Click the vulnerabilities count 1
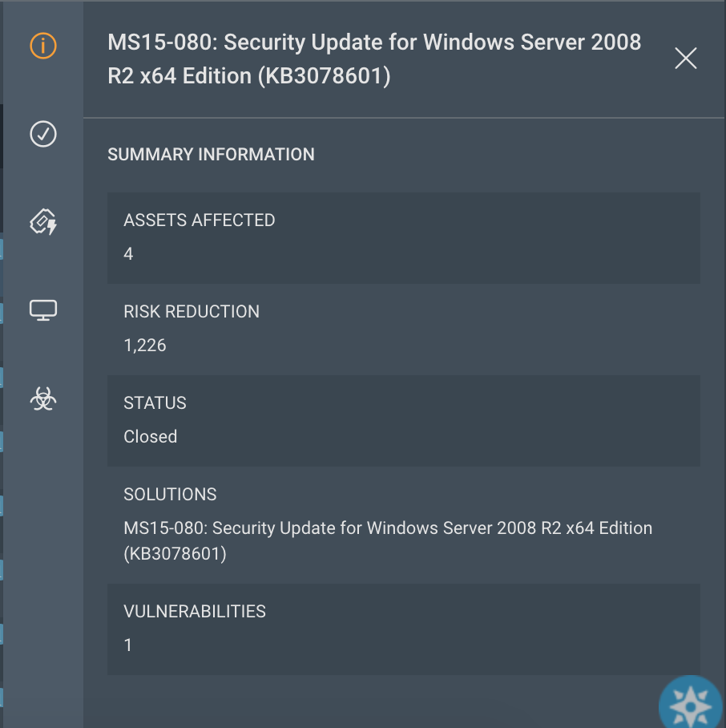This screenshot has width=726, height=728. (x=128, y=645)
